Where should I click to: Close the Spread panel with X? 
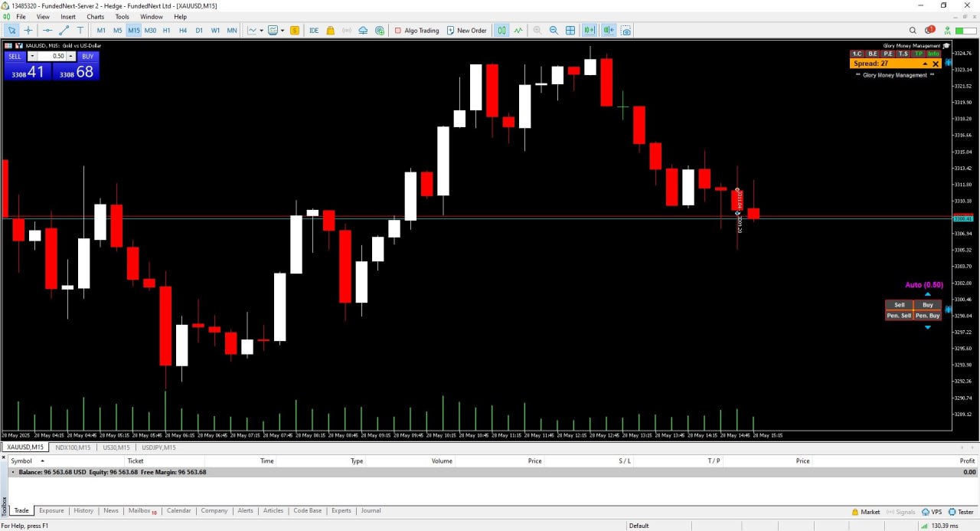pos(936,64)
